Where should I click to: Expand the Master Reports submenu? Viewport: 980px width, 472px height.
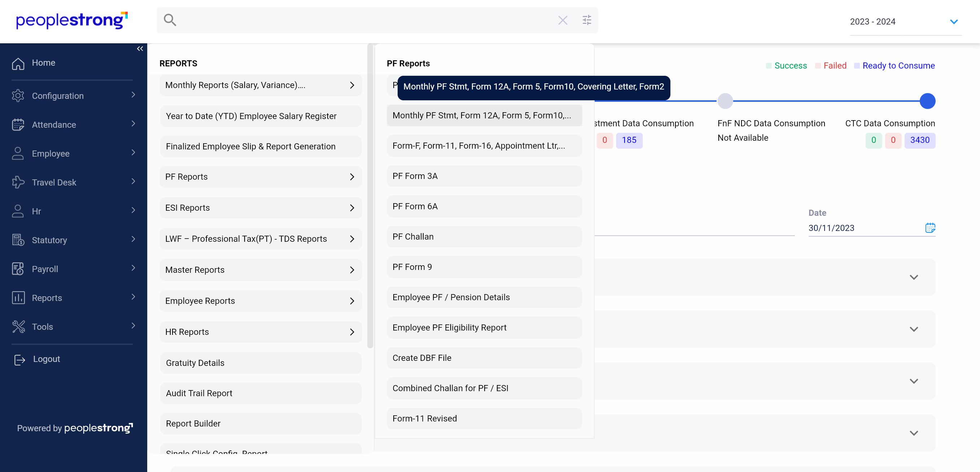pyautogui.click(x=260, y=270)
